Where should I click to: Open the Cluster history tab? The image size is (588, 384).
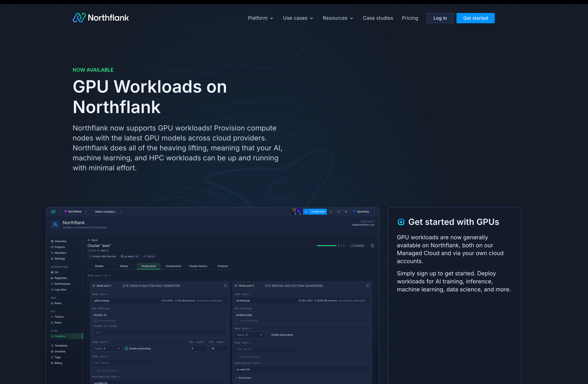click(198, 266)
